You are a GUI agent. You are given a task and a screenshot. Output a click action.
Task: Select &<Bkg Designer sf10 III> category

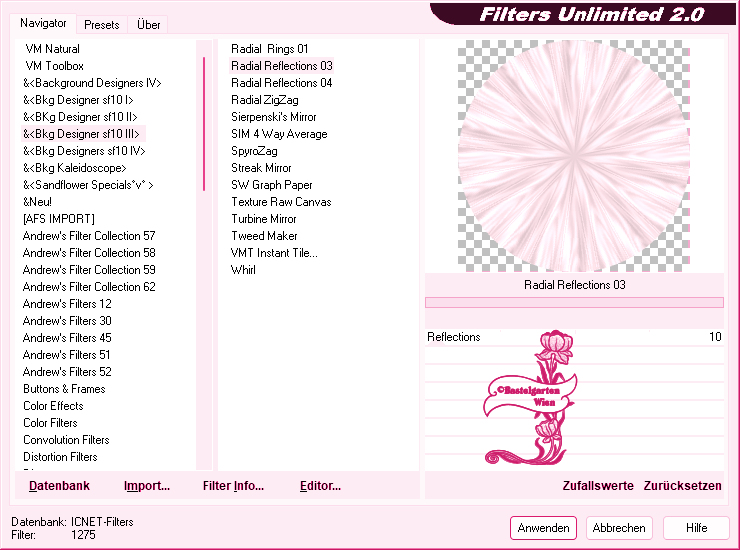[x=81, y=134]
